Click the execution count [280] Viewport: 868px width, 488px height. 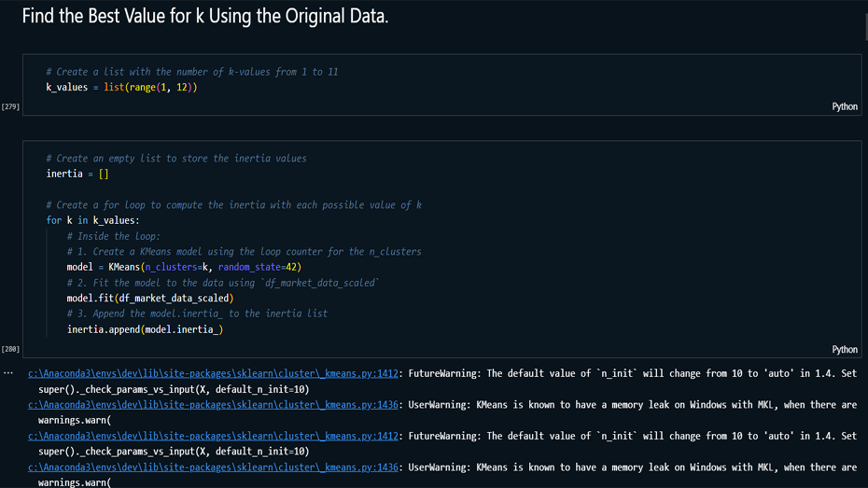(x=10, y=350)
